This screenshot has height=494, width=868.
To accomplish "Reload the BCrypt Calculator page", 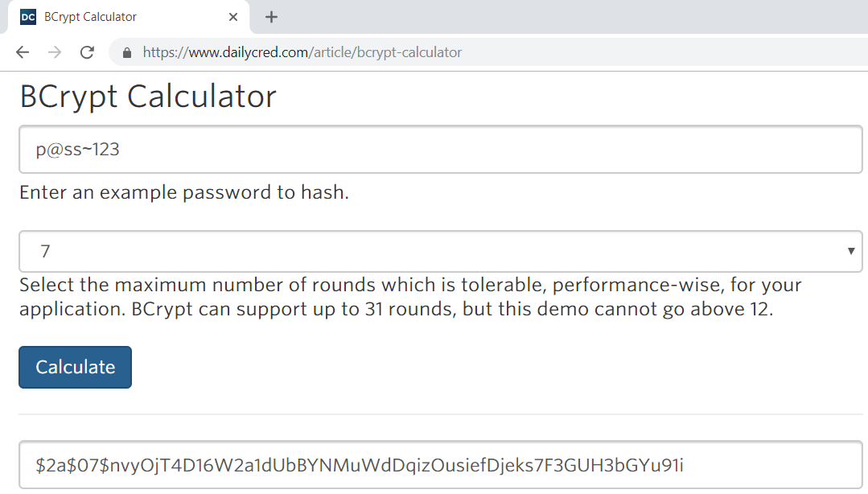I will click(x=87, y=52).
